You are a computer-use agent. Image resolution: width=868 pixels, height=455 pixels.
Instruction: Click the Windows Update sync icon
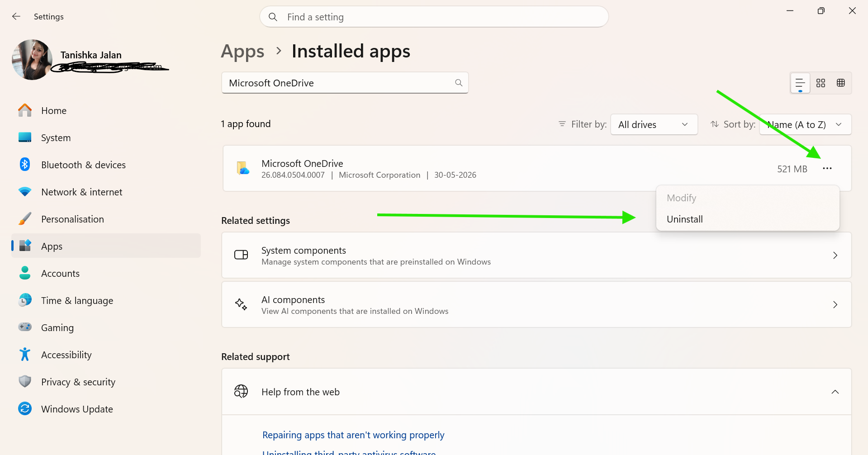tap(25, 409)
